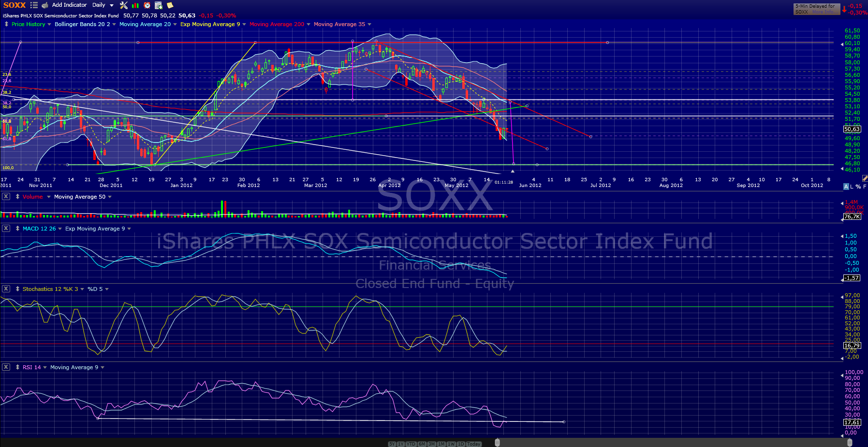Expand the Volume indicator dropdown
The width and height of the screenshot is (868, 447).
point(49,197)
